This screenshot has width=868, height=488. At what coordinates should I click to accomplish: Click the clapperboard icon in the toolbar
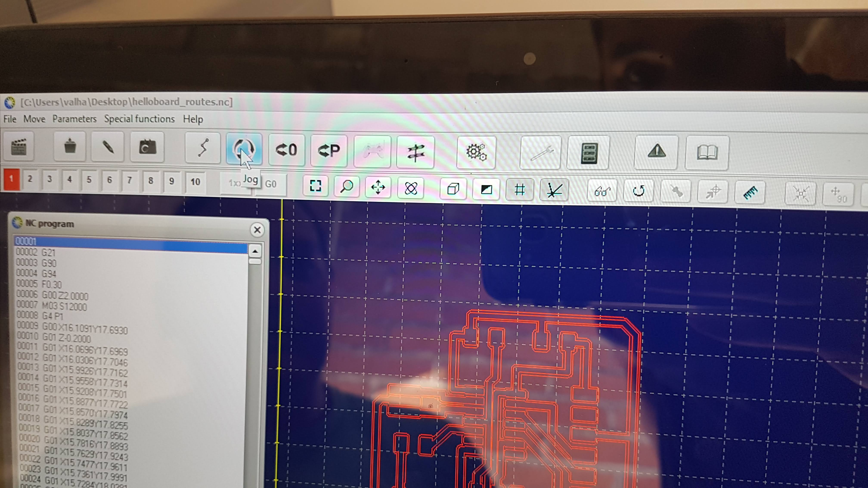tap(19, 147)
